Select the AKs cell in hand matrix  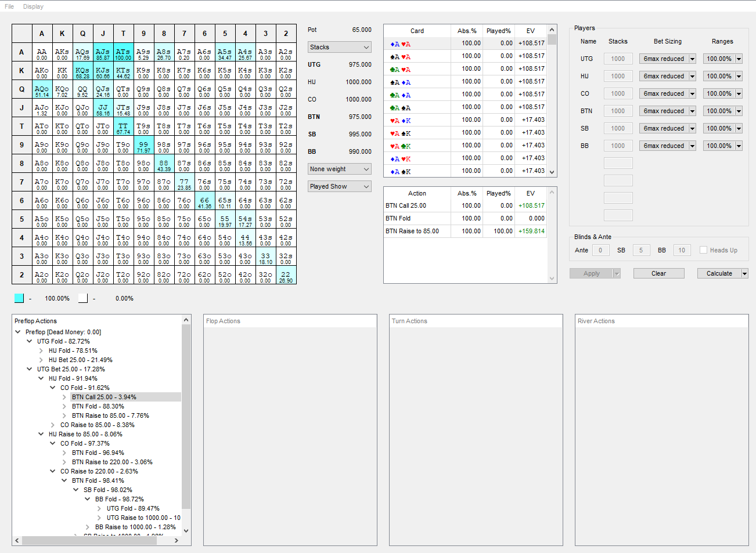point(62,53)
